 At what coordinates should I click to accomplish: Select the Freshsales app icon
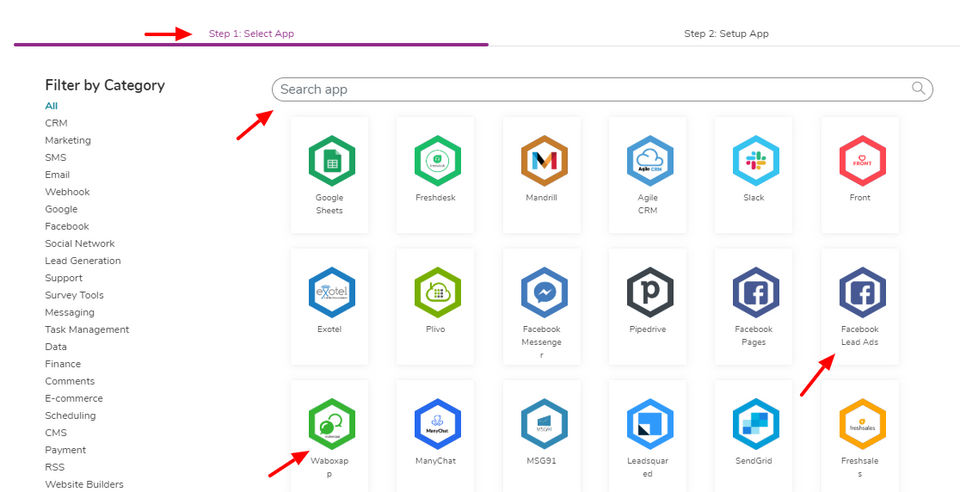pyautogui.click(x=862, y=423)
